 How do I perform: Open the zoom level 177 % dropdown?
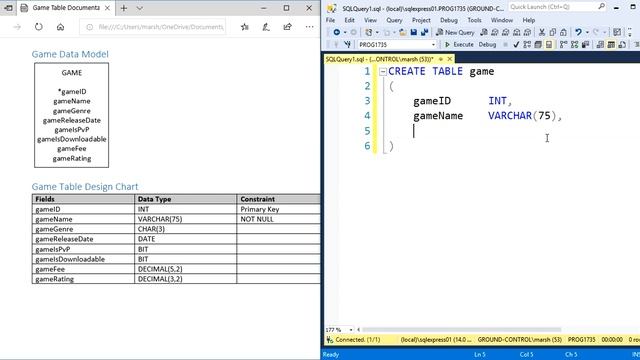tap(351, 330)
